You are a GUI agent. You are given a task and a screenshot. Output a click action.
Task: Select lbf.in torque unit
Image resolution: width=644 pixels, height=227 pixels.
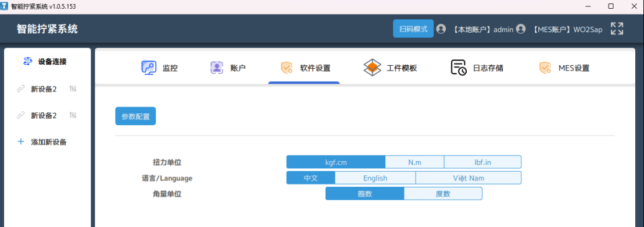[482, 162]
